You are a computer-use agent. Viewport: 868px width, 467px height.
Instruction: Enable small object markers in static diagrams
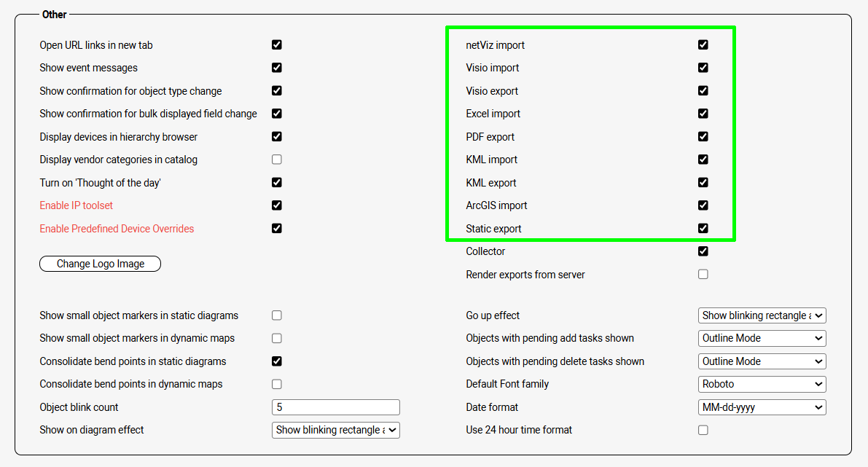point(276,315)
